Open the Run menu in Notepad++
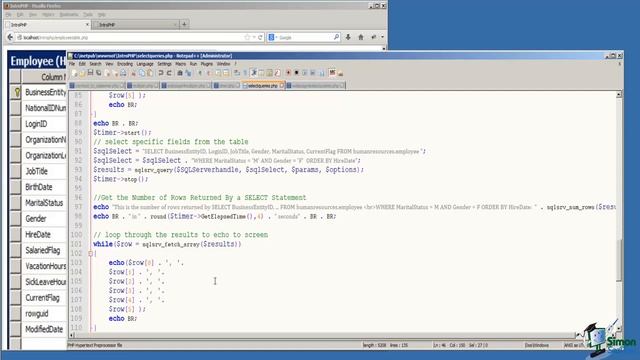The height and width of the screenshot is (360, 640). coord(193,64)
